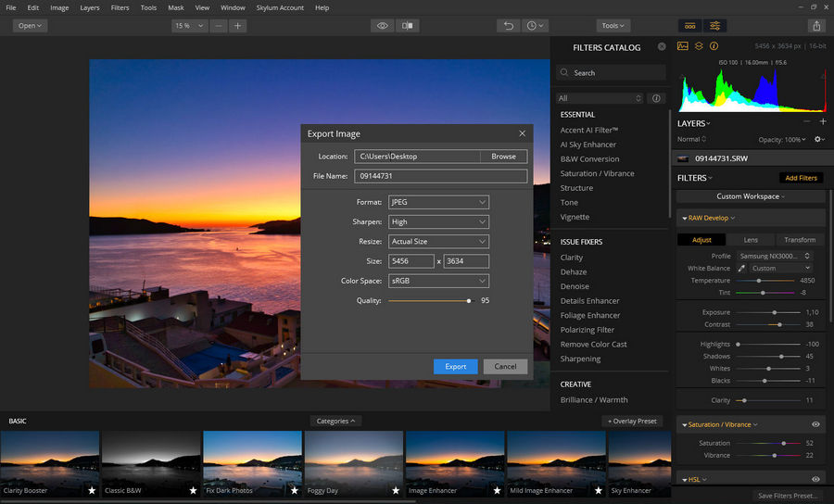The height and width of the screenshot is (504, 834).
Task: Toggle the before/after compare view icon
Action: point(408,26)
